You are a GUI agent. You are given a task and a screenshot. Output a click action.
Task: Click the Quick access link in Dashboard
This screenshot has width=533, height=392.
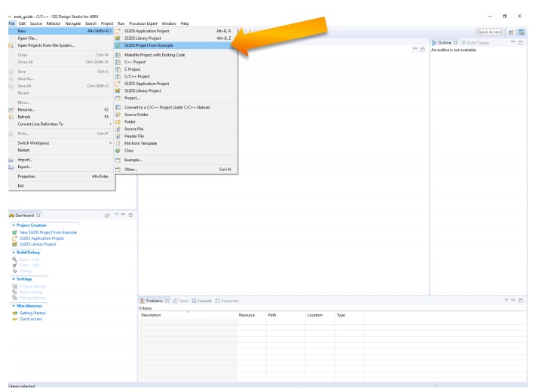click(x=31, y=319)
